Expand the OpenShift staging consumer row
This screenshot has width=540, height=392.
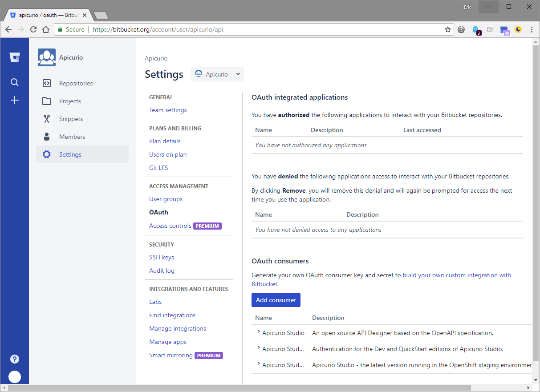pos(258,364)
